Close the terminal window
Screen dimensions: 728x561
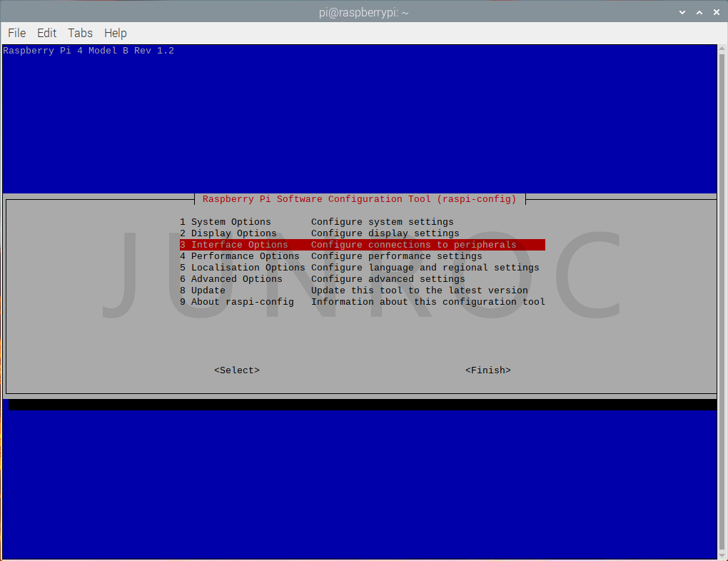coord(717,13)
